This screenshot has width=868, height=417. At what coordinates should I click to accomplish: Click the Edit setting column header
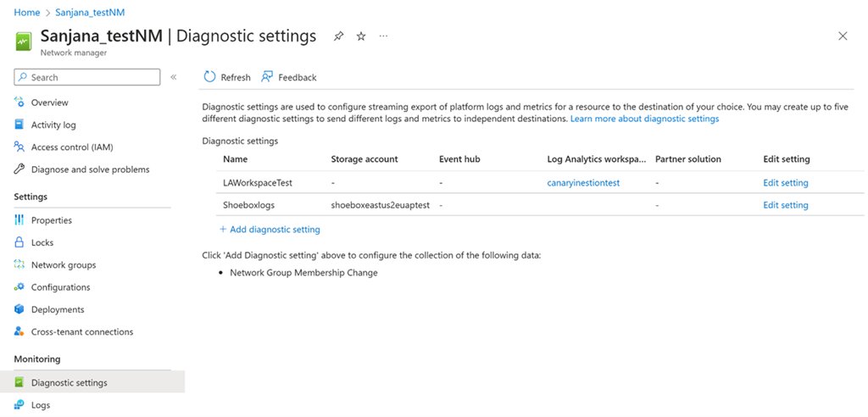coord(786,159)
